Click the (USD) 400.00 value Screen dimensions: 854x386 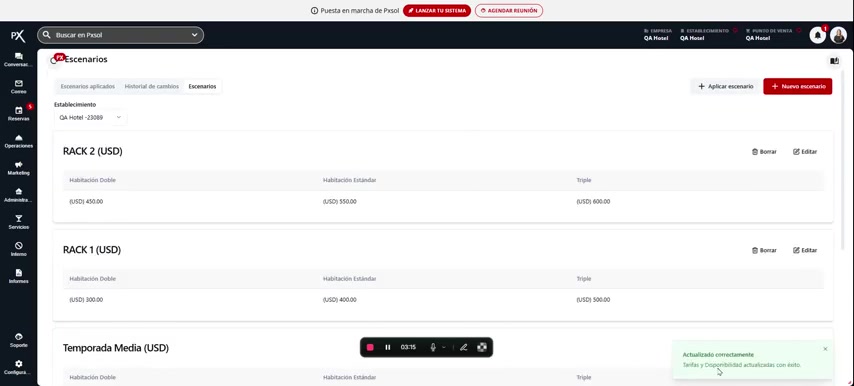[339, 300]
